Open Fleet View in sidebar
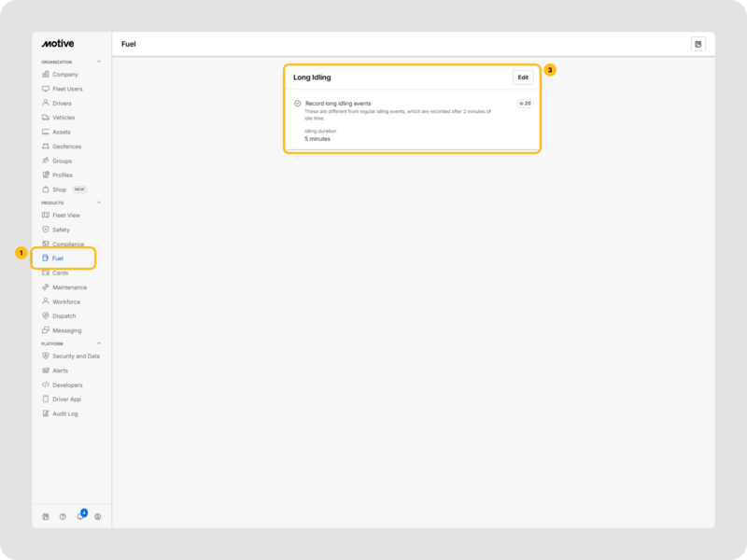 tap(66, 216)
